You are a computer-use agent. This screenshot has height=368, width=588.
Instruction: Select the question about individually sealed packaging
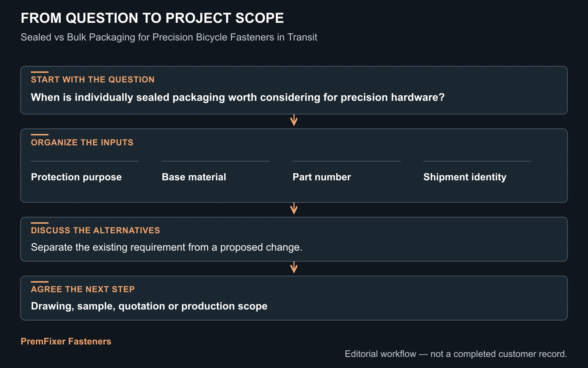click(x=238, y=97)
